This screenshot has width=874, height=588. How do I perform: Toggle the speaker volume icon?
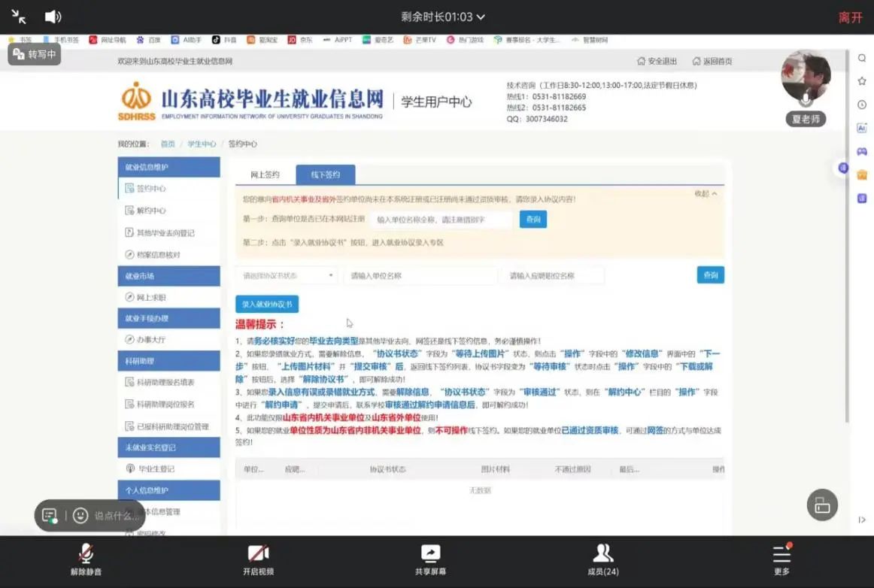tap(53, 17)
